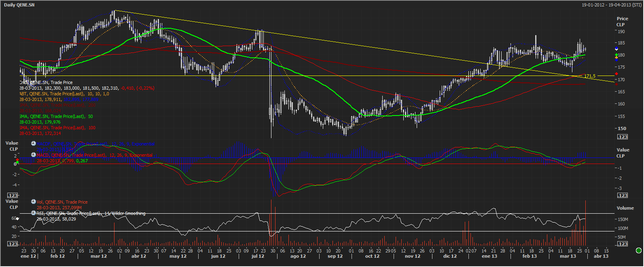The width and height of the screenshot is (644, 267).
Task: Click the clock icon beside Vol label
Action: click(34, 202)
